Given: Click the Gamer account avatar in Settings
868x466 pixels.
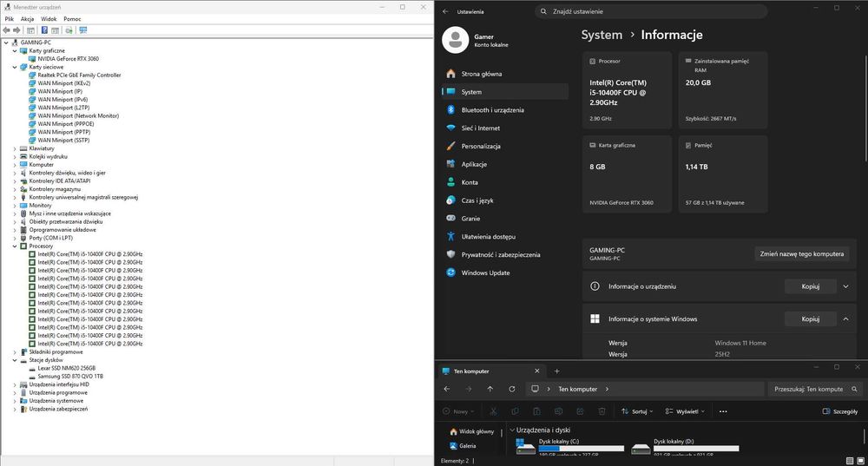Looking at the screenshot, I should [x=456, y=40].
